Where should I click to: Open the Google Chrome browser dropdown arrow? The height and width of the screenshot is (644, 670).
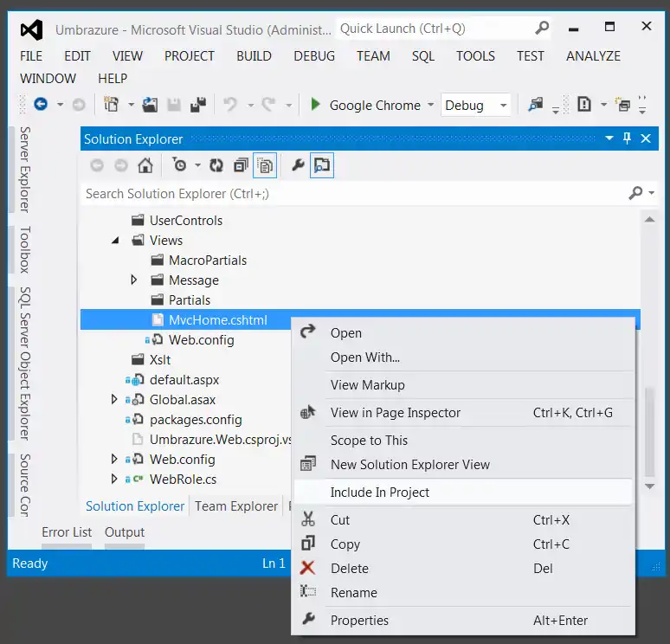click(x=431, y=104)
